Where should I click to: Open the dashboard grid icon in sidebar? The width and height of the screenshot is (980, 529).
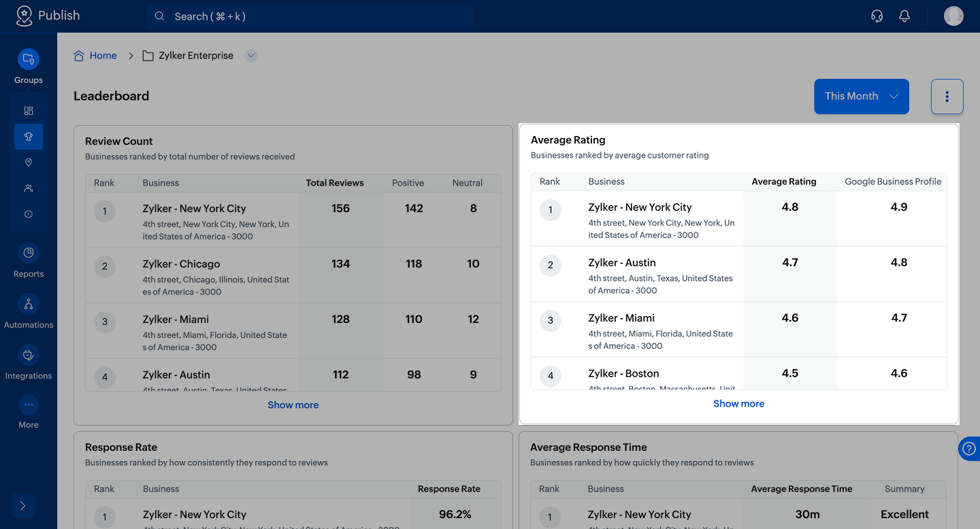coord(29,111)
